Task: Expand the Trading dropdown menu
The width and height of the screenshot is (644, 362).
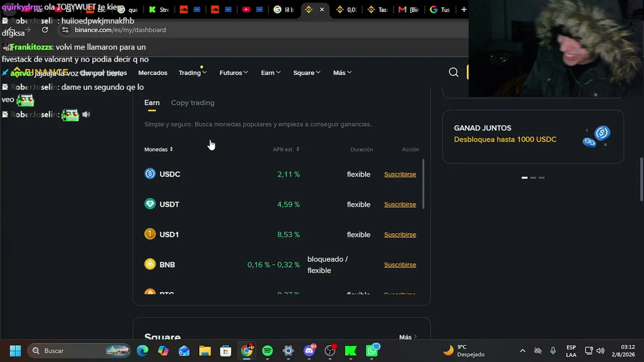Action: [x=193, y=72]
